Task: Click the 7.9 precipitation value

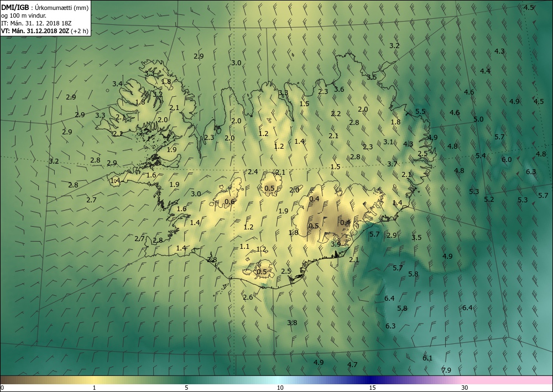Action: (x=446, y=370)
